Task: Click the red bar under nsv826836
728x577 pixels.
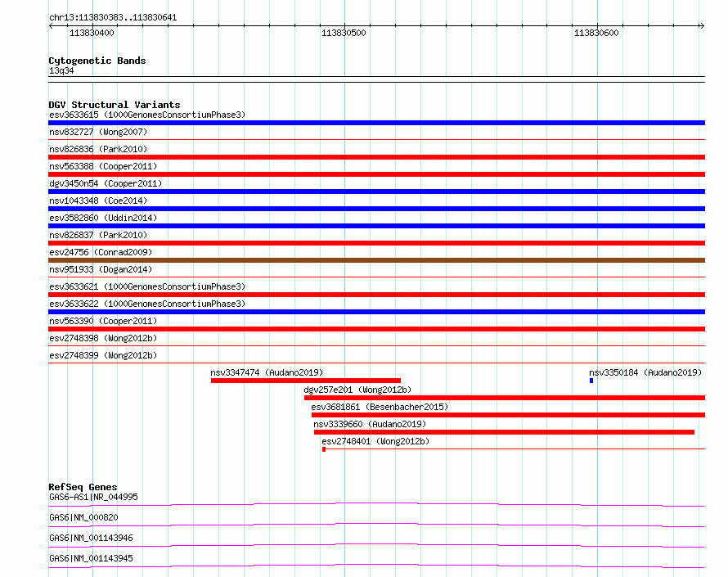Action: click(x=376, y=157)
